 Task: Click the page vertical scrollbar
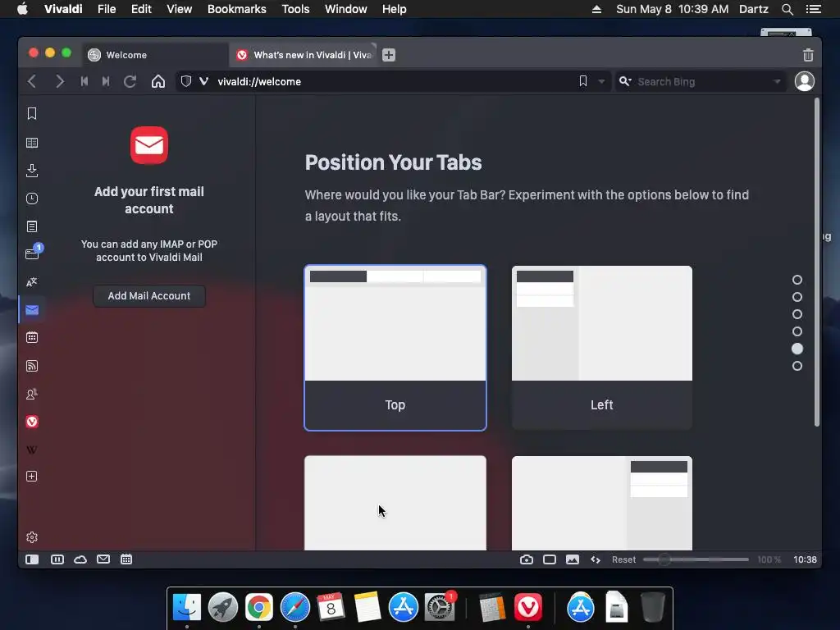pyautogui.click(x=817, y=262)
